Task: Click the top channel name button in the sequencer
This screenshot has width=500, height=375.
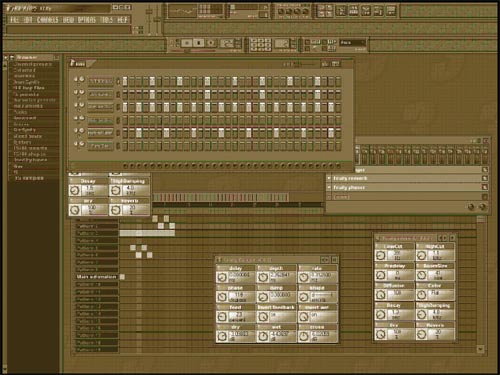Action: [x=100, y=81]
